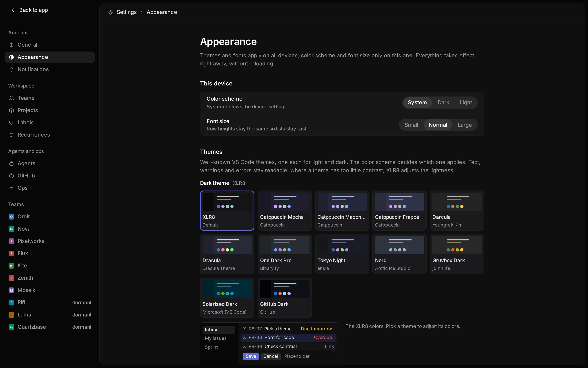The width and height of the screenshot is (588, 368).
Task: Select the GitHub Dark theme card
Action: click(285, 298)
